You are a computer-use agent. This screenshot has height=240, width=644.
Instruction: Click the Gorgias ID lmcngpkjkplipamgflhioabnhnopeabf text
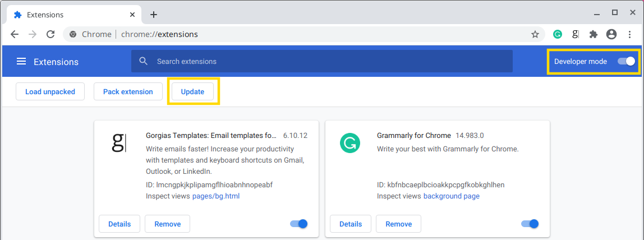(x=209, y=184)
